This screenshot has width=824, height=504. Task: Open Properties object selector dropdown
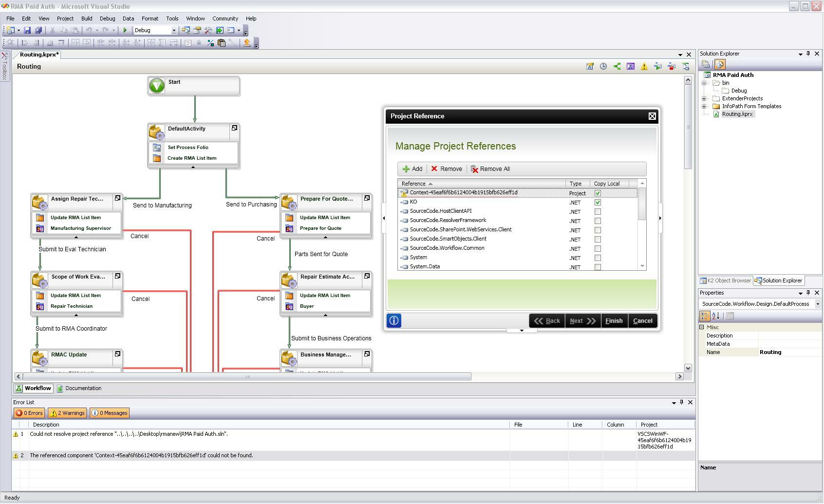818,304
